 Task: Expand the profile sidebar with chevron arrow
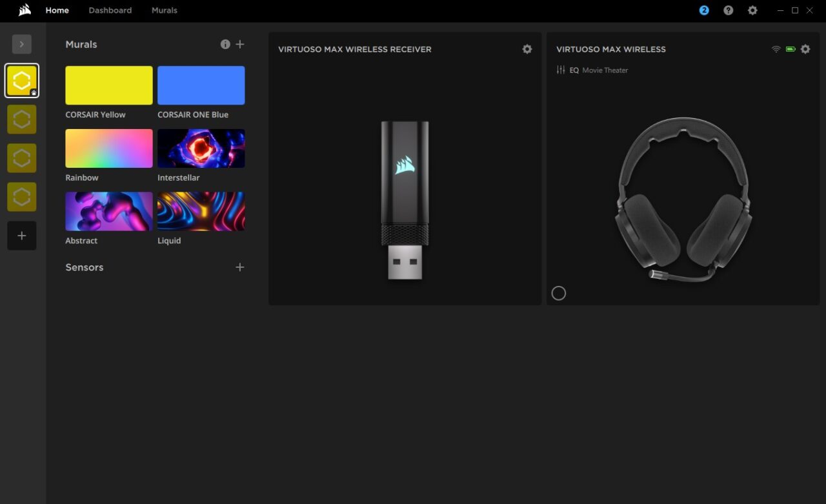22,44
